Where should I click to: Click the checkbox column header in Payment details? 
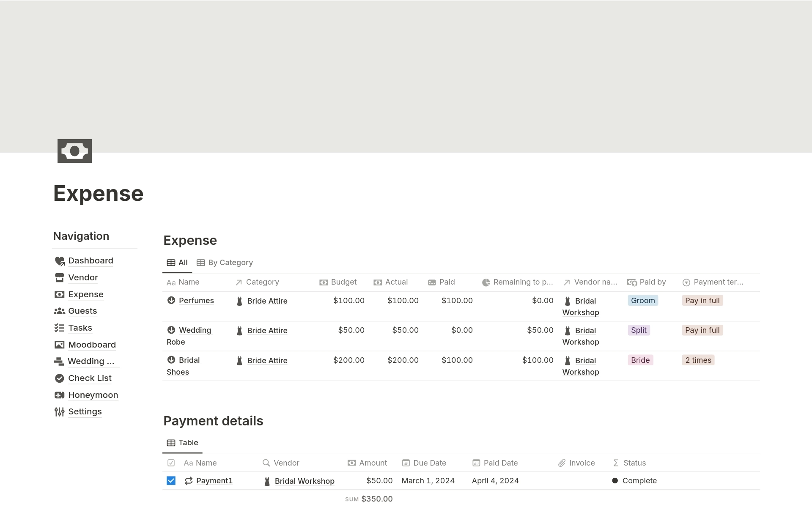[x=171, y=463]
